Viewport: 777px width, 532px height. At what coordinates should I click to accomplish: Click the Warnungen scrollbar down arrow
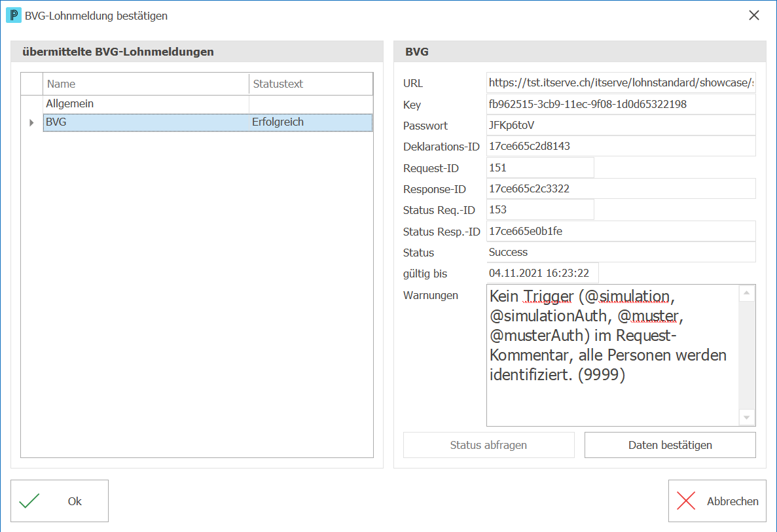747,417
